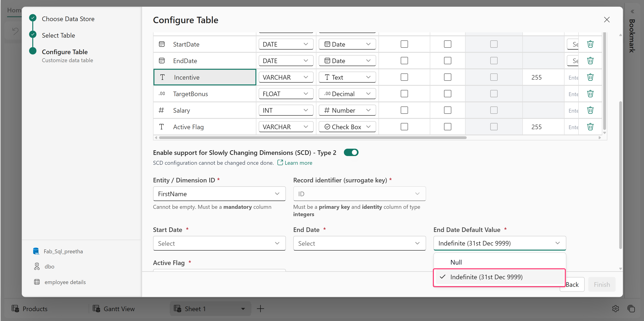Expand the Start Date Select dropdown
The image size is (644, 321).
219,243
